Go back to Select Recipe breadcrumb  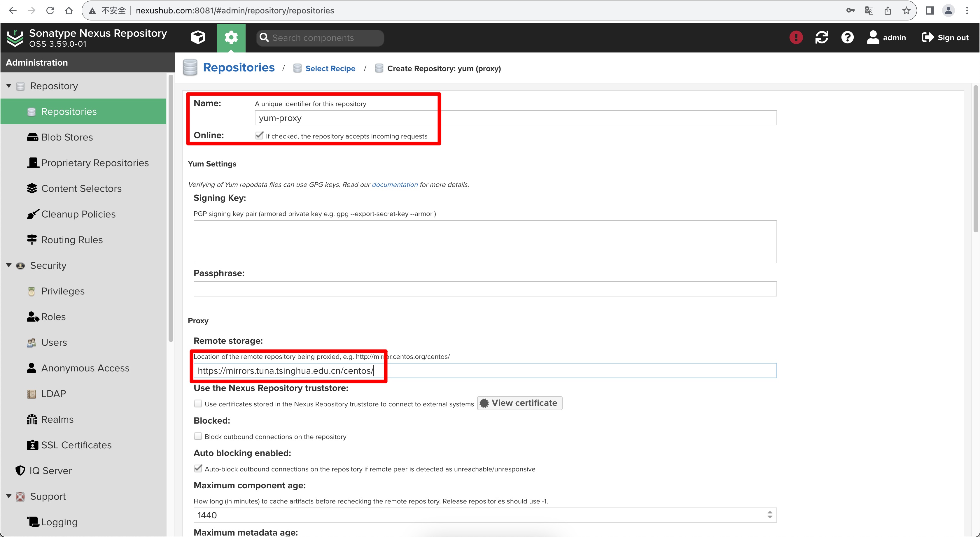330,69
